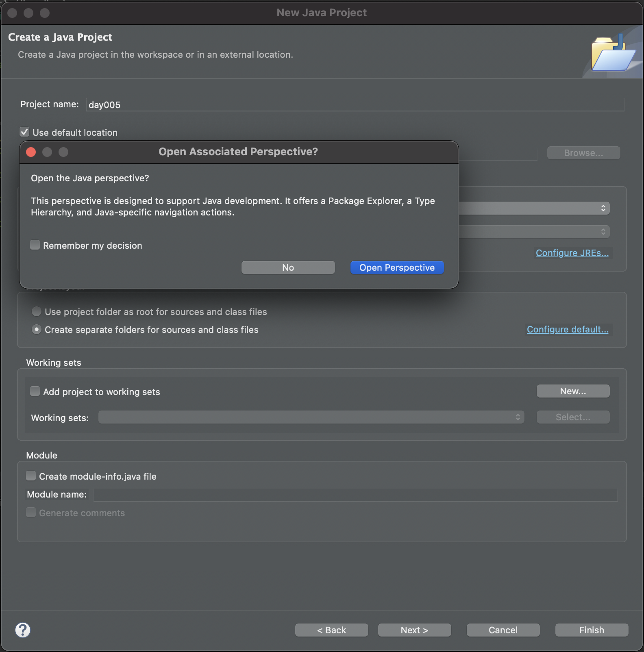
Task: Click the New... working set button
Action: [x=573, y=391]
